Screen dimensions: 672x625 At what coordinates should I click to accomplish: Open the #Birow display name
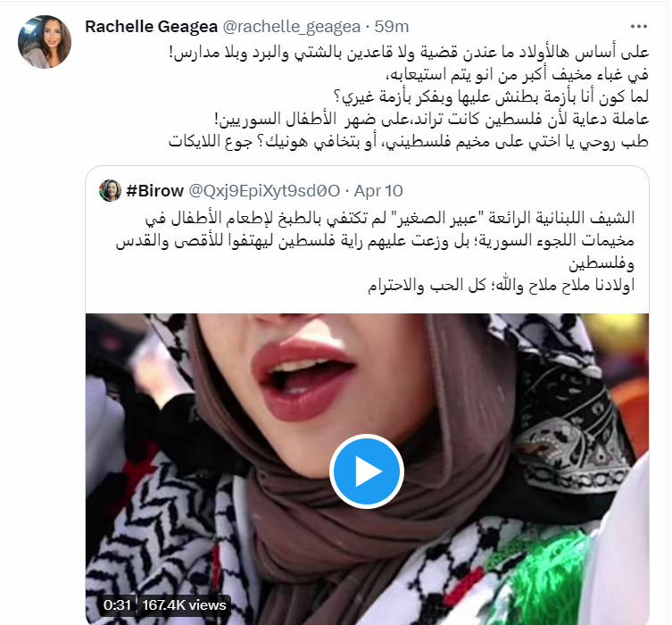click(x=154, y=191)
